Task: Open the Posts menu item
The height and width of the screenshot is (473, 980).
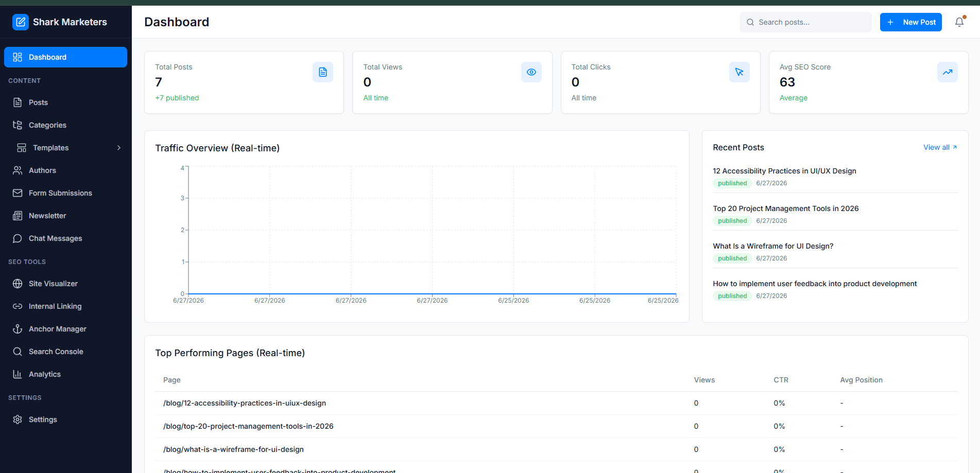Action: tap(65, 102)
